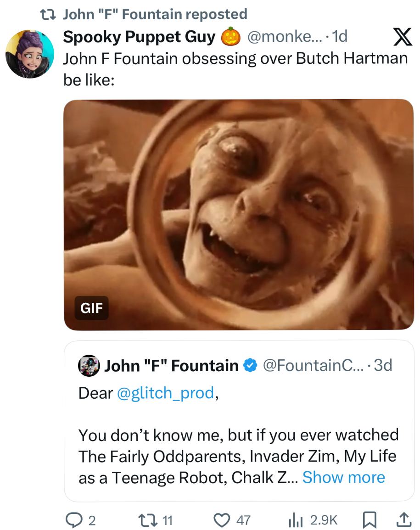420x530 pixels.
Task: Open Spooky Puppet Guy display name
Action: tap(139, 37)
